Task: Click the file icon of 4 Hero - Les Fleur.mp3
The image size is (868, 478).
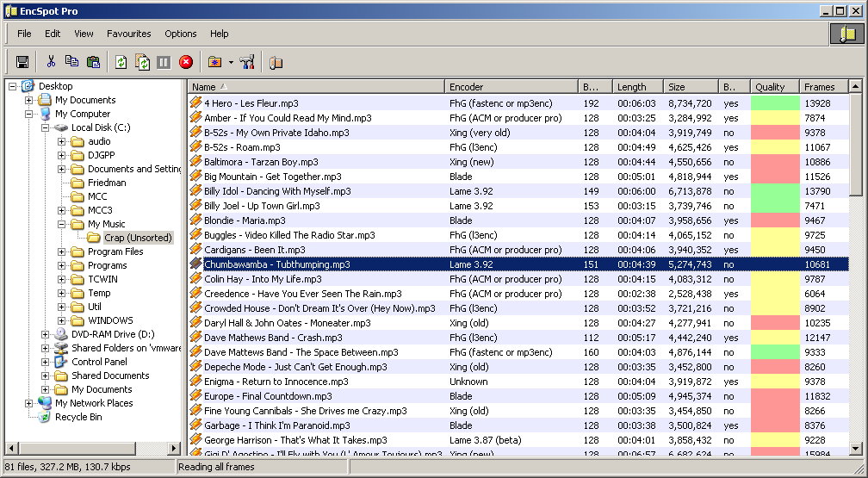Action: pos(195,102)
